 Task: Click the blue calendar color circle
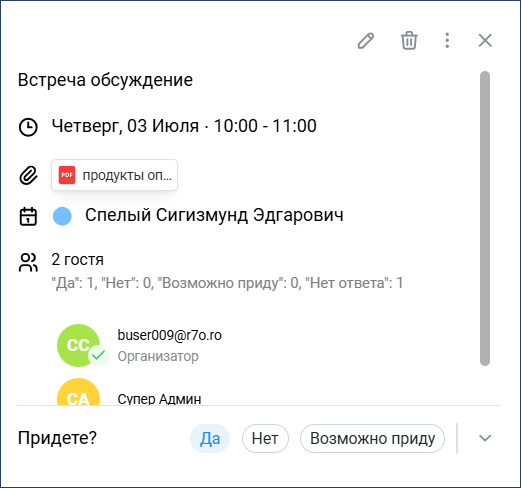pos(62,216)
